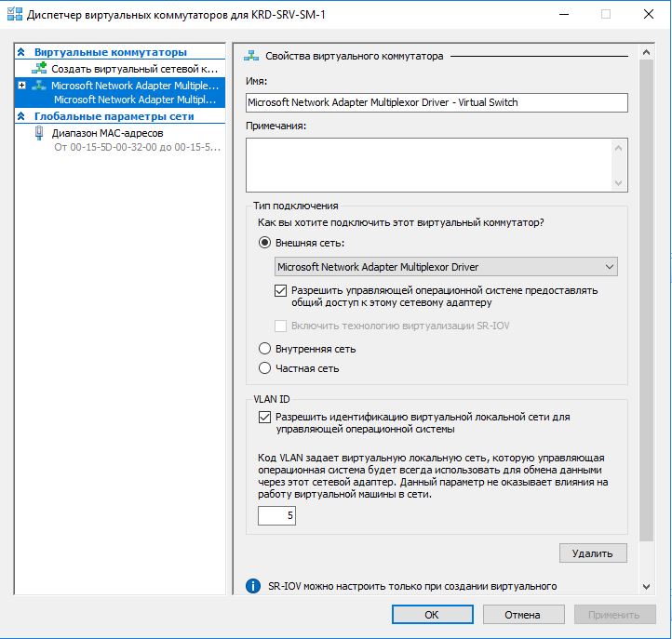Select the Внешняя сеть radio button
The image size is (672, 639).
[264, 243]
